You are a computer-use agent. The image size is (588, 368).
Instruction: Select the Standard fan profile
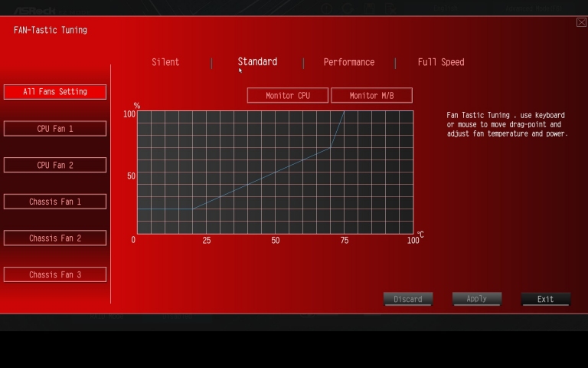click(x=257, y=62)
